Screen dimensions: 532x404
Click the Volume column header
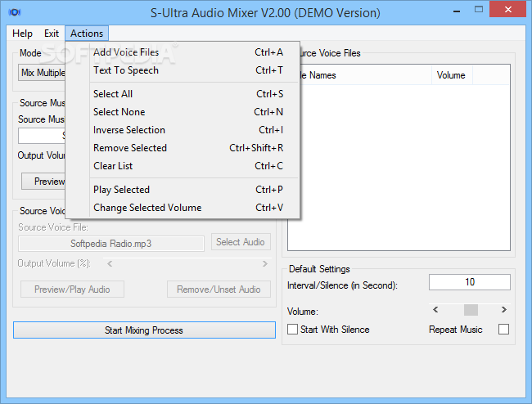click(451, 75)
